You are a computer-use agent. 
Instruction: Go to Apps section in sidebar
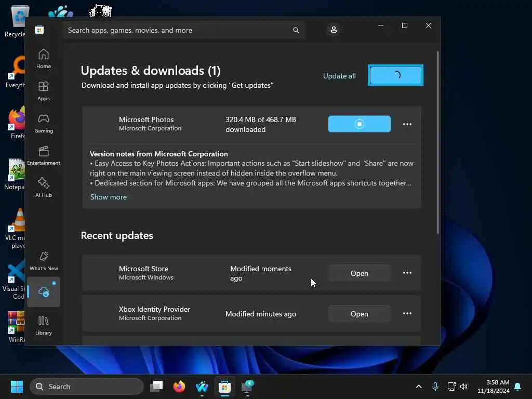(44, 91)
